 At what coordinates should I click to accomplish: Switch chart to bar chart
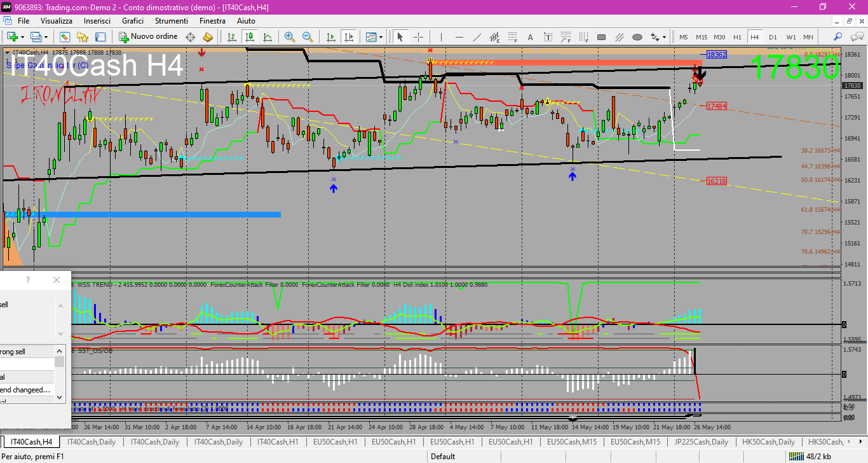click(233, 37)
